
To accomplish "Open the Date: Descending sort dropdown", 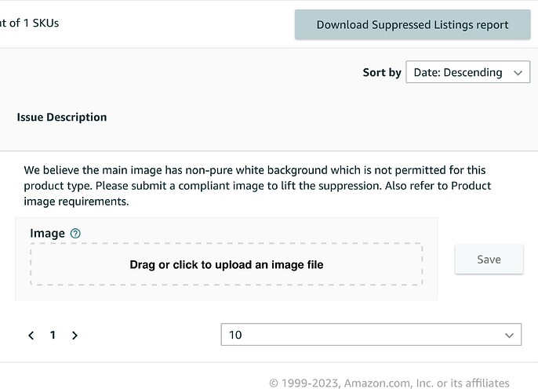I will pyautogui.click(x=467, y=72).
